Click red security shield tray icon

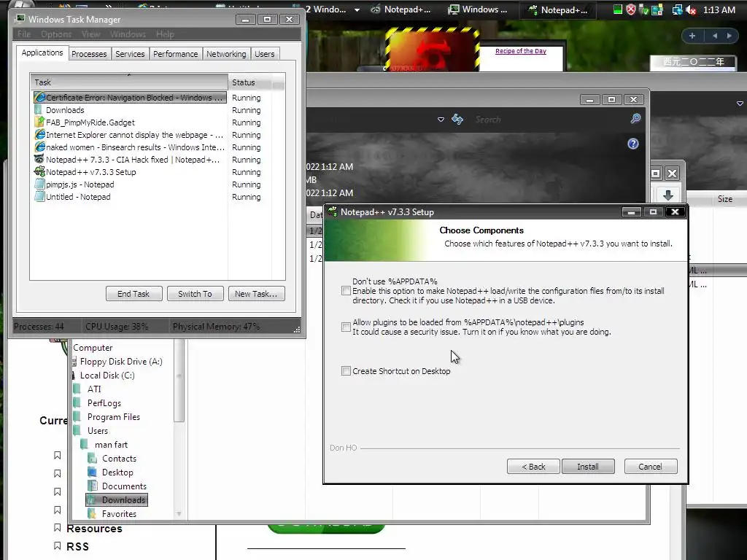click(x=631, y=9)
